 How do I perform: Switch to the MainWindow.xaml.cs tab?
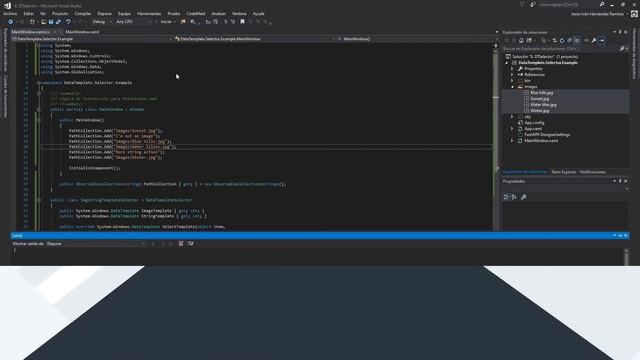coord(31,31)
